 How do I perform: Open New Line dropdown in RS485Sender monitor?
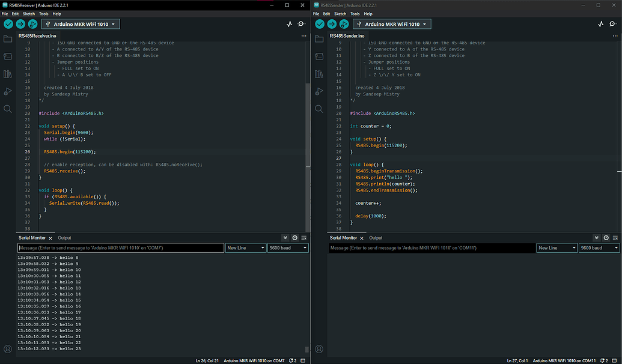click(x=556, y=247)
